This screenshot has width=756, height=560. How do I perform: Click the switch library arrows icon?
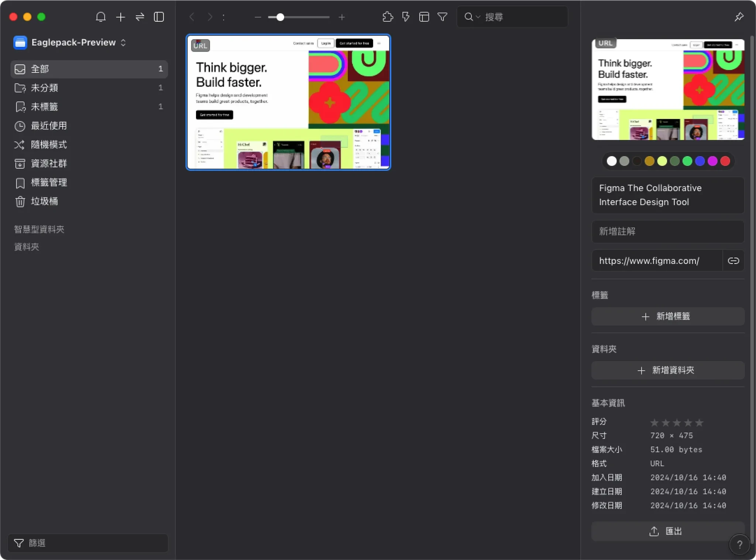(x=140, y=17)
